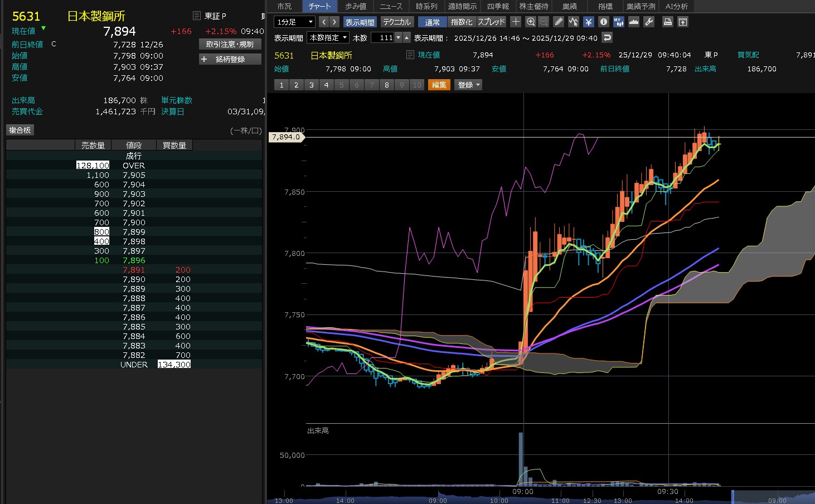The image size is (815, 504).
Task: Switch to the 歩み値 tab
Action: click(355, 6)
